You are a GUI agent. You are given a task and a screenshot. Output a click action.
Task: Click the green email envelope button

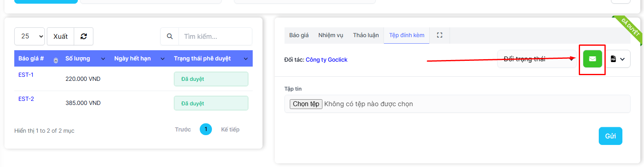[x=592, y=59]
